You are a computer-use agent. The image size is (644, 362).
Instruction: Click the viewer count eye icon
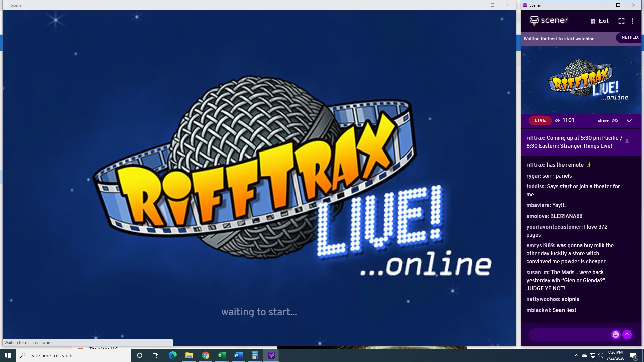click(557, 121)
